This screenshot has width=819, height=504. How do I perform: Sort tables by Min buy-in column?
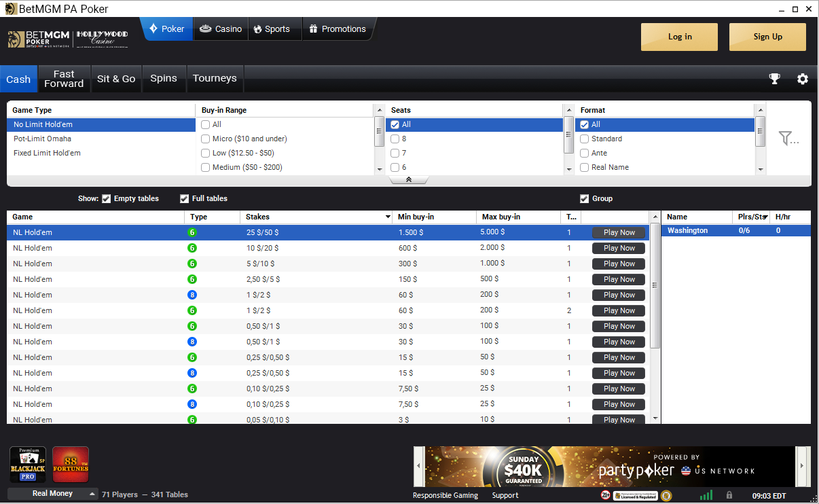434,217
